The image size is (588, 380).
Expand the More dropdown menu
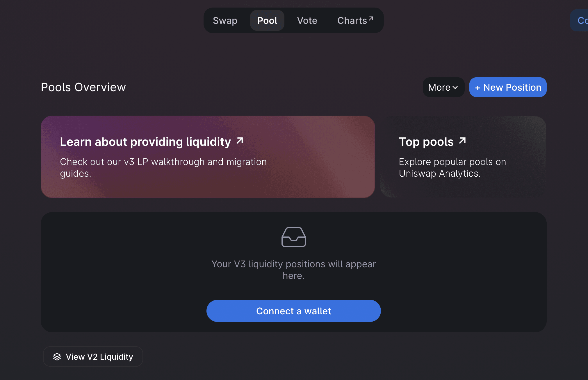pyautogui.click(x=443, y=87)
